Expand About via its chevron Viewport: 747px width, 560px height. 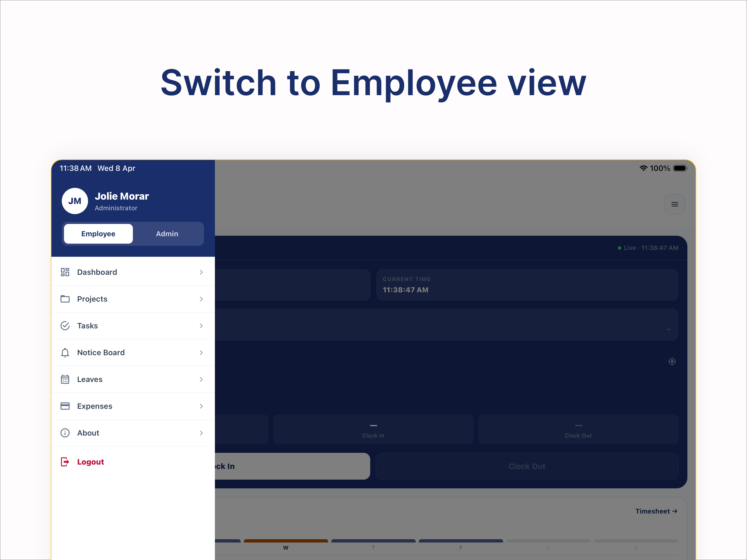click(201, 433)
